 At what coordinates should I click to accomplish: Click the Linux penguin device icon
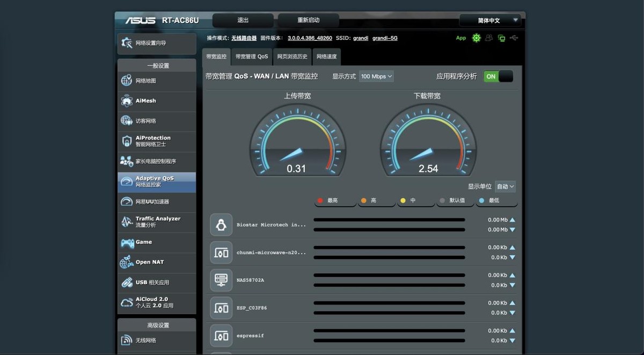pyautogui.click(x=221, y=225)
